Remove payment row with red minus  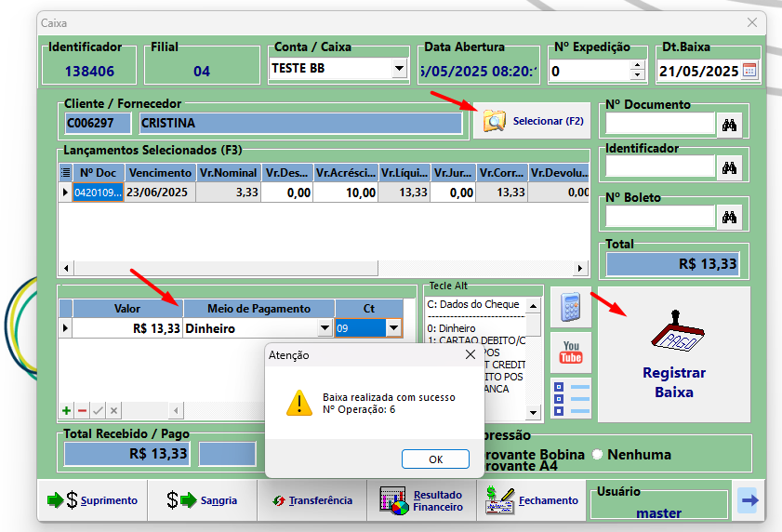tap(82, 411)
